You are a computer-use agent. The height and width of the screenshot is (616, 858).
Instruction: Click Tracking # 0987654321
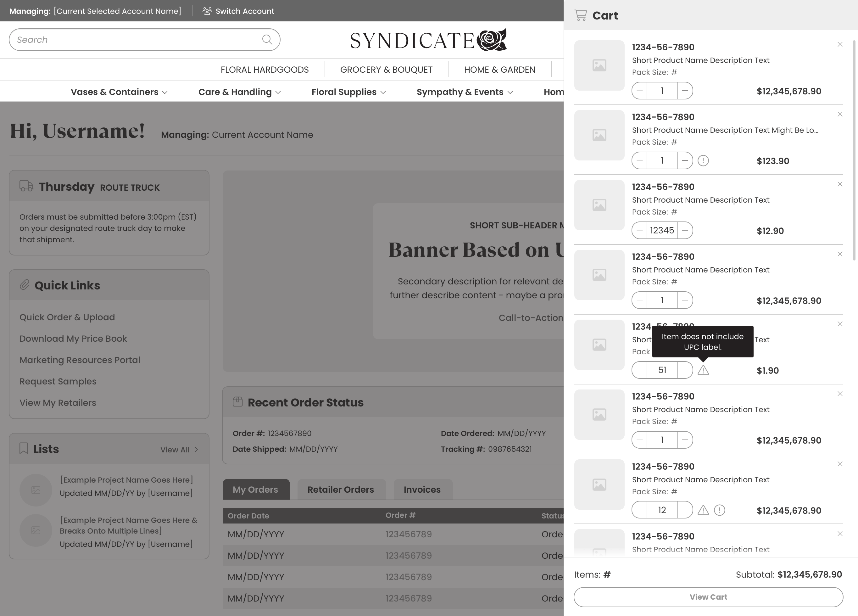tap(510, 449)
